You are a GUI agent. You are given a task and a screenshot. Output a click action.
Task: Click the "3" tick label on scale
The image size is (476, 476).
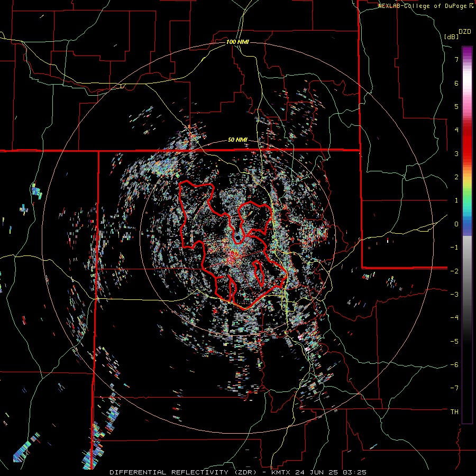[x=456, y=153]
